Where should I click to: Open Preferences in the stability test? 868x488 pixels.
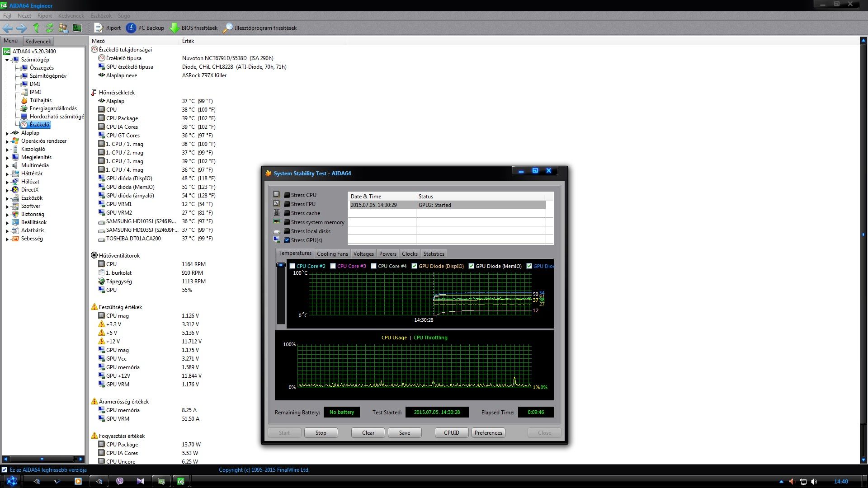coord(488,433)
